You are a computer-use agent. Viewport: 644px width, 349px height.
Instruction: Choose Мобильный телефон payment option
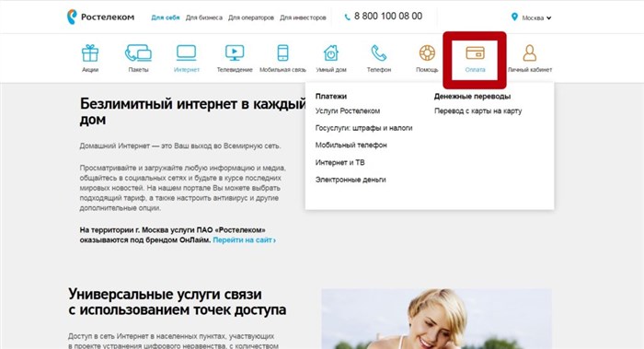pos(351,145)
